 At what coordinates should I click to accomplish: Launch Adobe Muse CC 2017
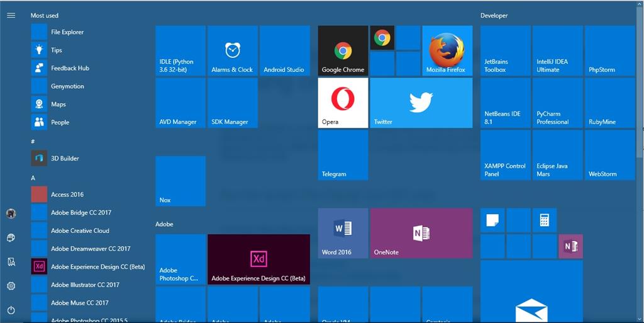pyautogui.click(x=89, y=303)
